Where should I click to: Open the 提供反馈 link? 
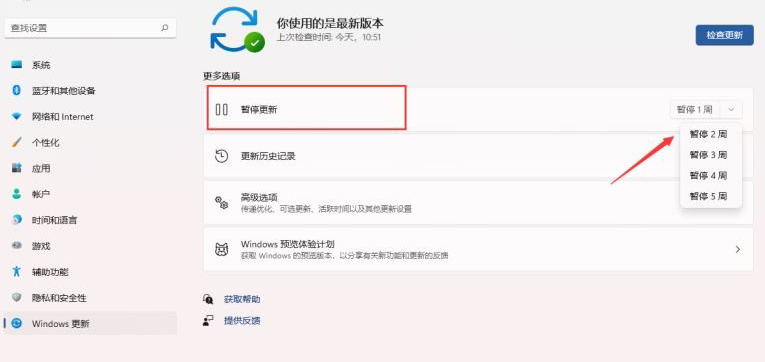tap(242, 321)
